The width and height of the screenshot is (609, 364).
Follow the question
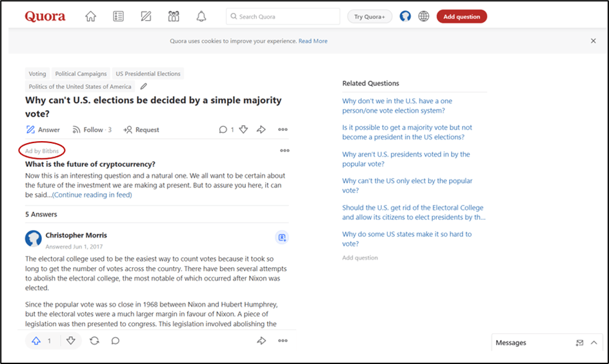point(92,129)
